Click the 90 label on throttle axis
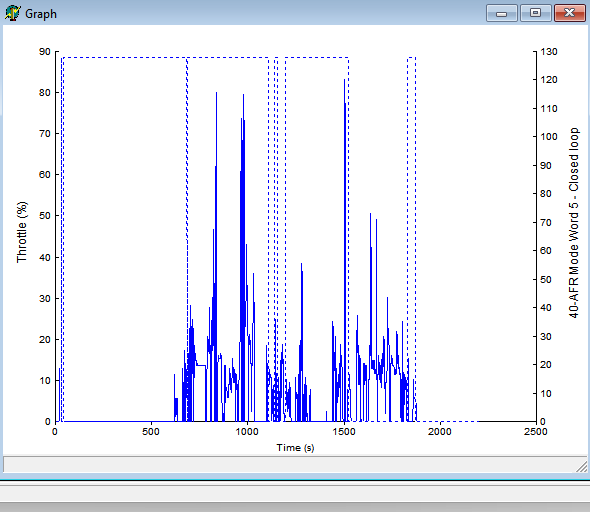This screenshot has width=590, height=512. point(45,52)
